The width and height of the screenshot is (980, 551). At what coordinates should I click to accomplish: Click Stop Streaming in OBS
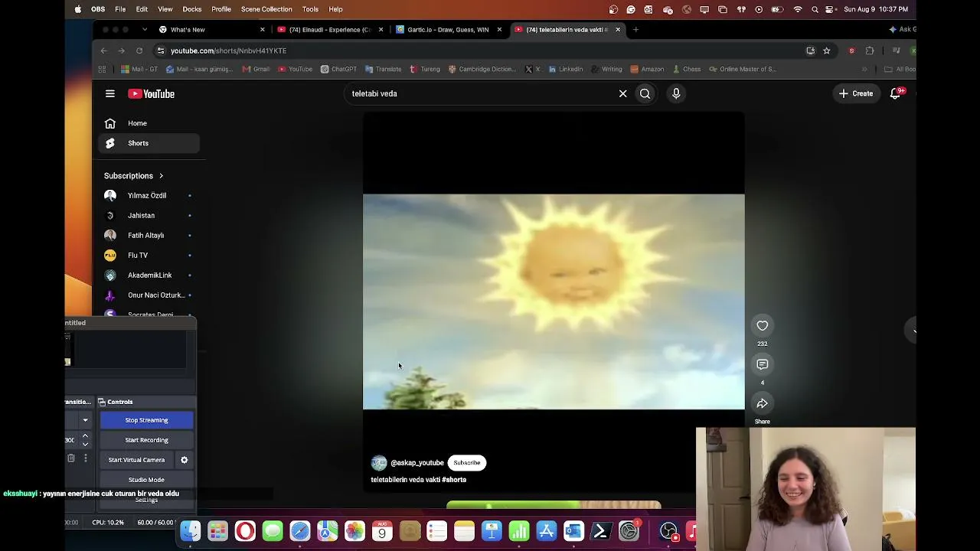pyautogui.click(x=146, y=420)
